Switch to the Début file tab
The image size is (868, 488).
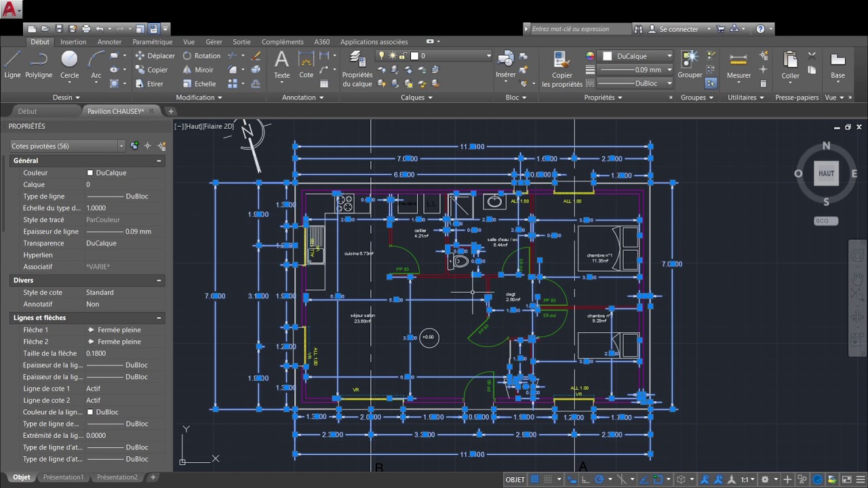pyautogui.click(x=27, y=111)
